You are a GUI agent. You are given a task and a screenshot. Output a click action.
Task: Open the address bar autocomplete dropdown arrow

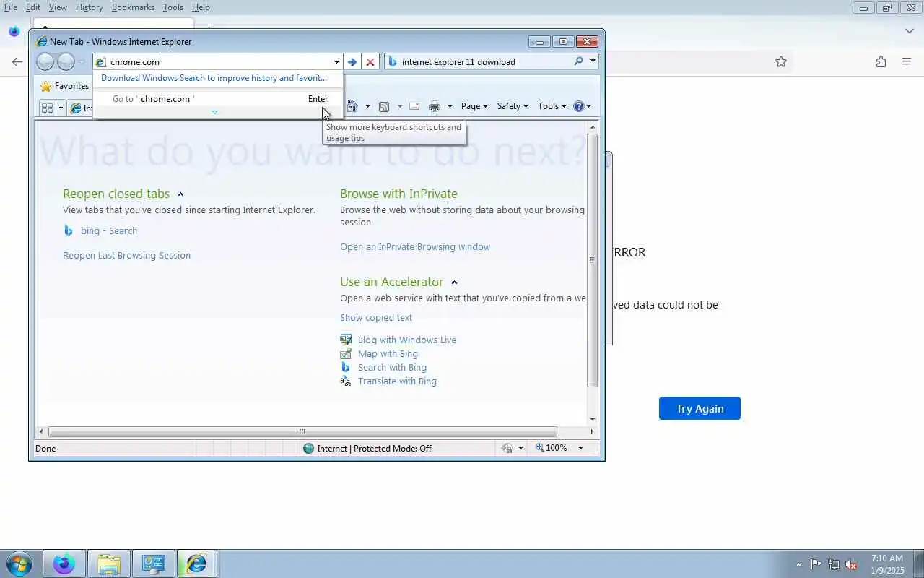click(336, 62)
